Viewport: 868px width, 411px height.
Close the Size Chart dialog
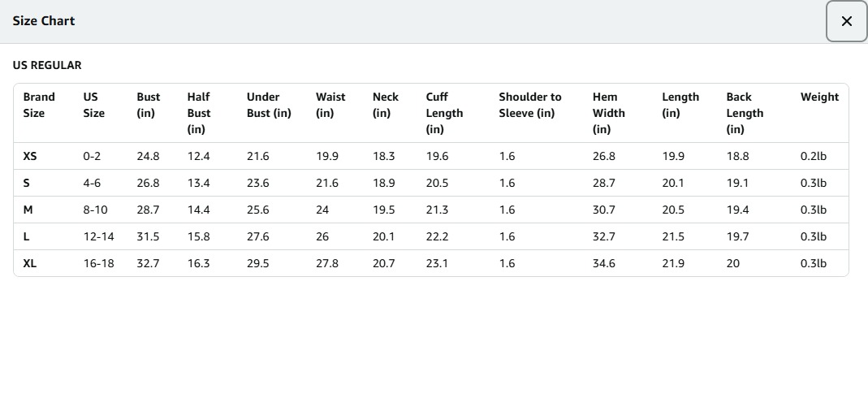[846, 21]
